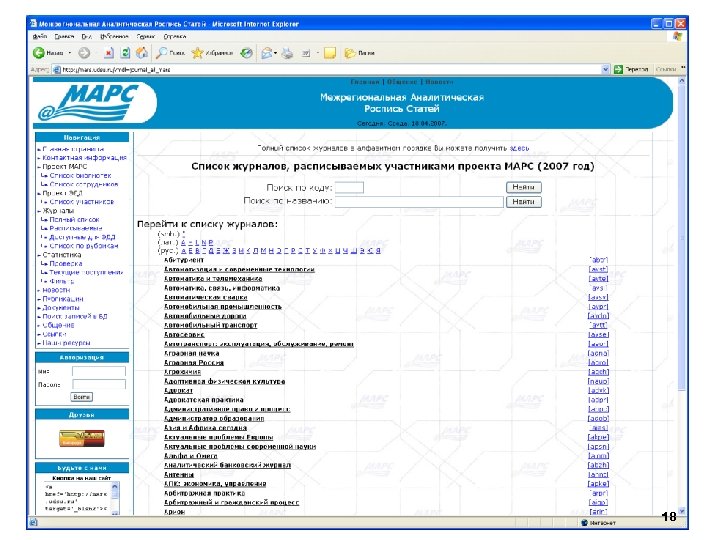Click the page icon in the address bar
The height and width of the screenshot is (540, 720).
coord(57,70)
